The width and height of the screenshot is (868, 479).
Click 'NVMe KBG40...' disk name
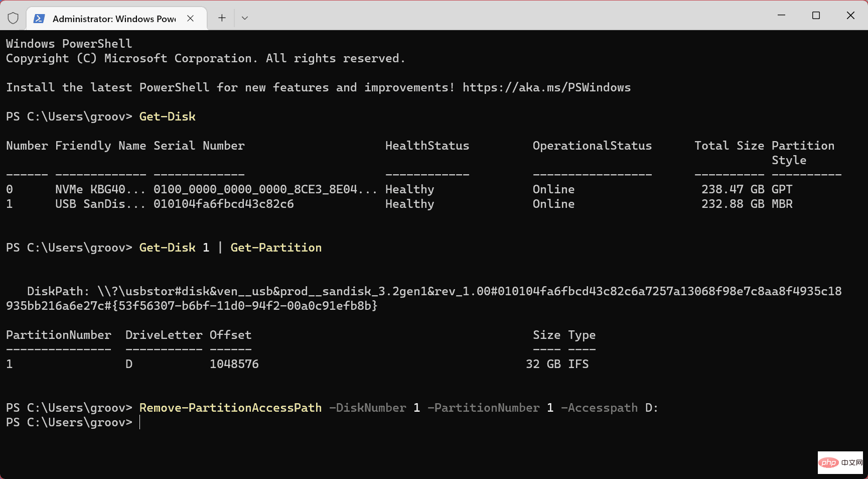tap(100, 189)
